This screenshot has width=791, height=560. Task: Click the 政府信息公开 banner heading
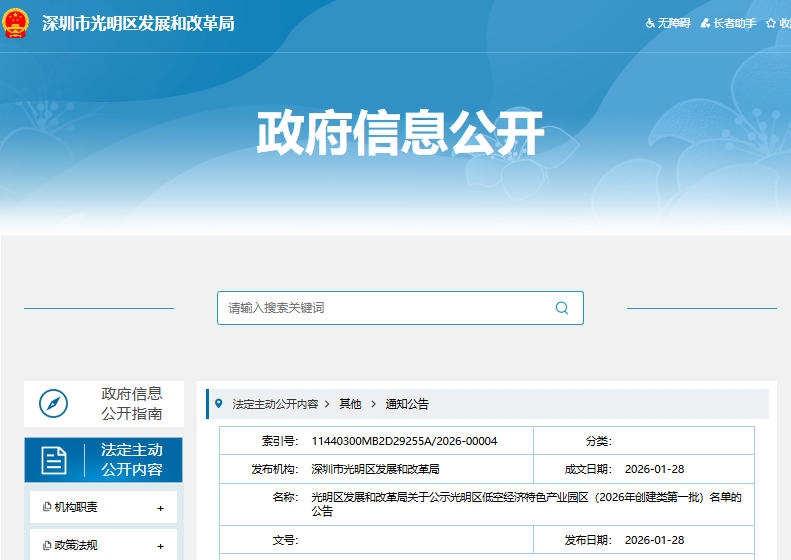400,133
